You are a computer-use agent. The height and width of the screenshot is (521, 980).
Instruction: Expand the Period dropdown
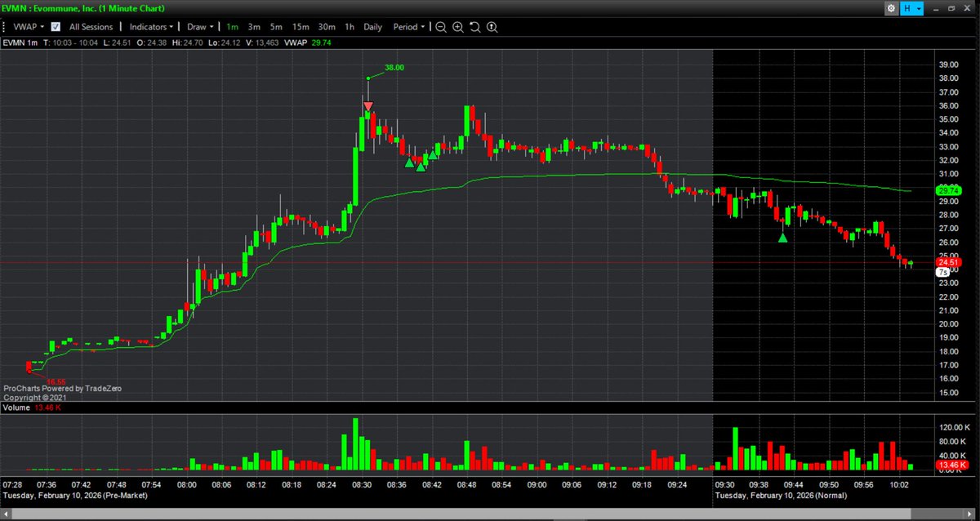(409, 27)
